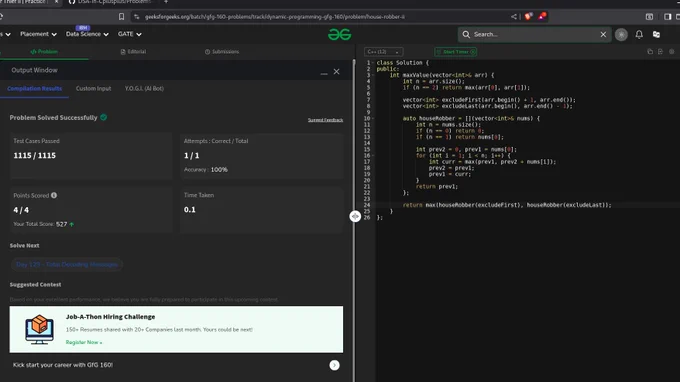Click the Kick start your career banner

[x=176, y=365]
